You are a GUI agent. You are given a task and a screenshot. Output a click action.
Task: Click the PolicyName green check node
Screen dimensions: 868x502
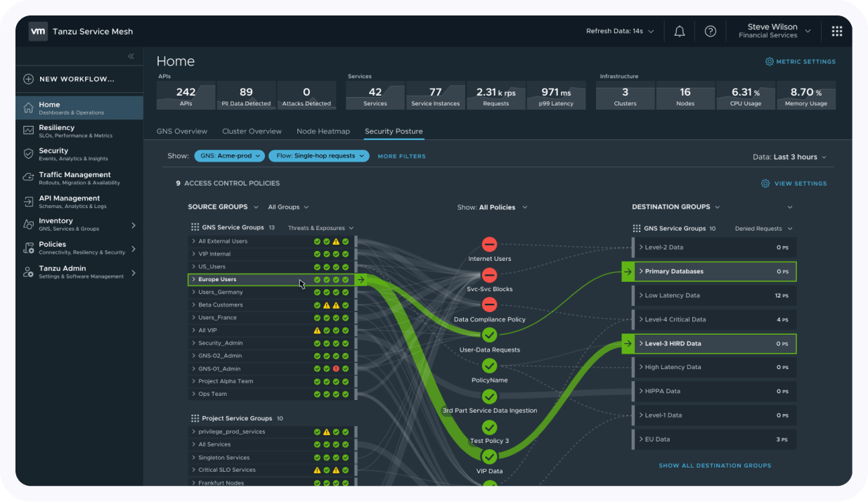[x=490, y=366]
